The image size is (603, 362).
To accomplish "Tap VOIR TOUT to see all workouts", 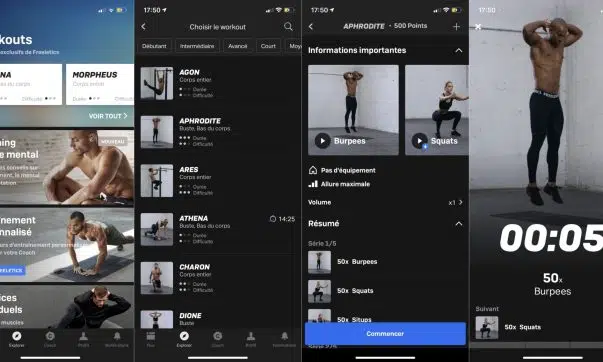I will [x=108, y=116].
